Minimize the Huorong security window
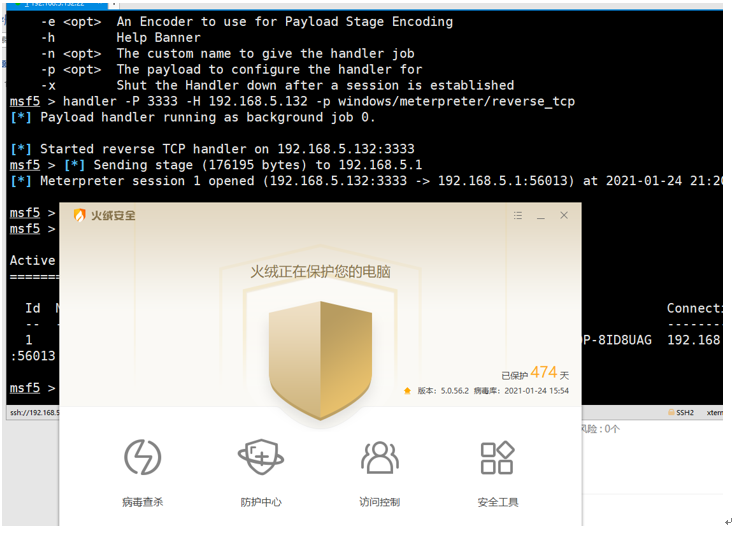 pos(541,216)
